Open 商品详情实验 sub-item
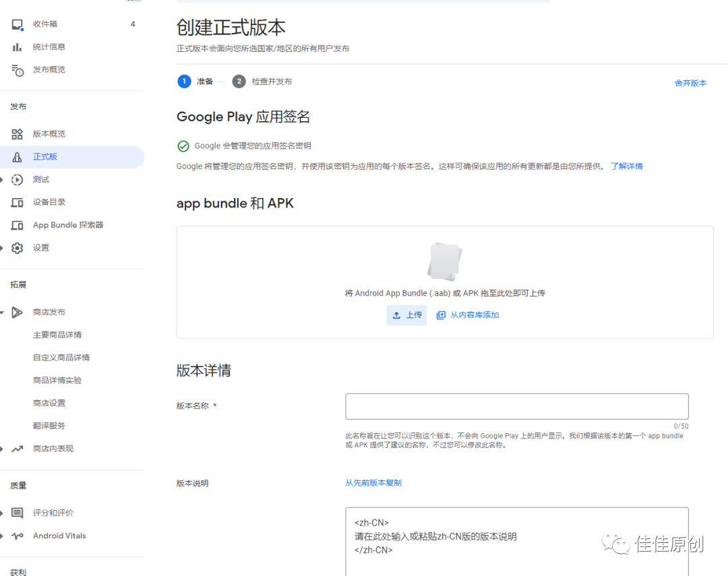Image resolution: width=728 pixels, height=576 pixels. (x=57, y=381)
